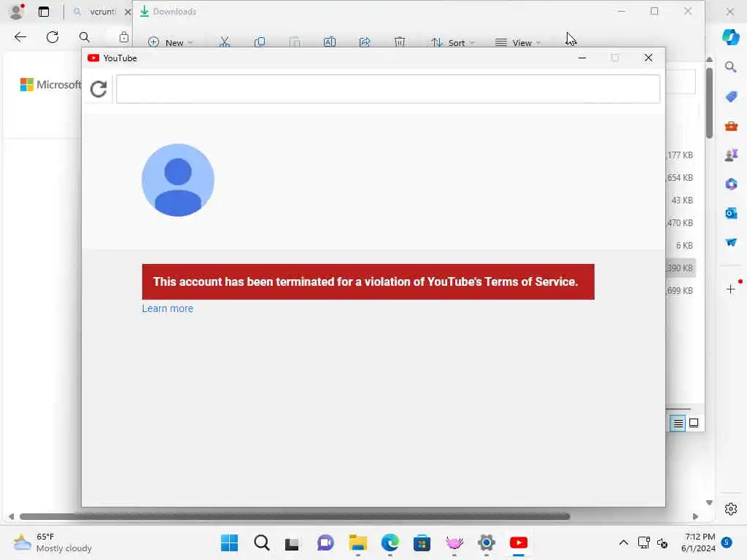The height and width of the screenshot is (560, 747).
Task: Click the Edge vertical scrollbar thumb
Action: pos(709,102)
